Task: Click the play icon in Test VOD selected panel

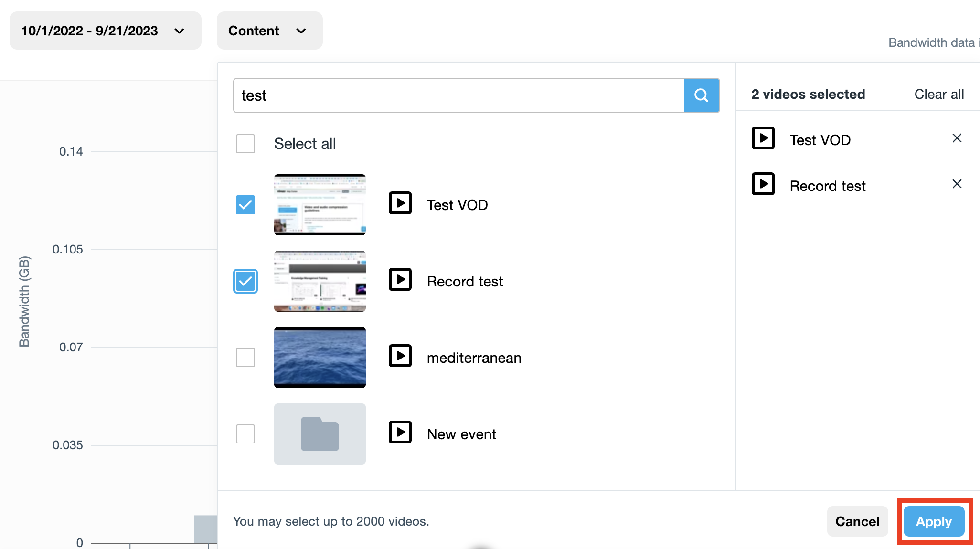Action: tap(763, 138)
